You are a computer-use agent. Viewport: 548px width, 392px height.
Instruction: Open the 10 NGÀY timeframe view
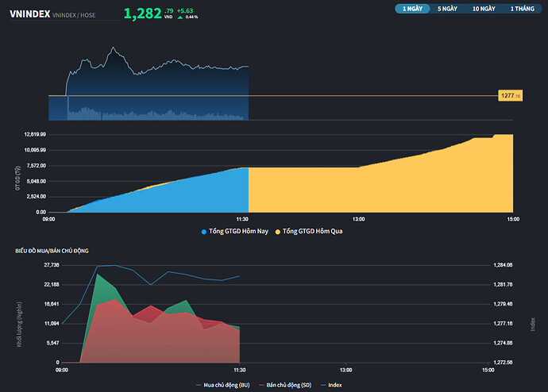tap(483, 9)
